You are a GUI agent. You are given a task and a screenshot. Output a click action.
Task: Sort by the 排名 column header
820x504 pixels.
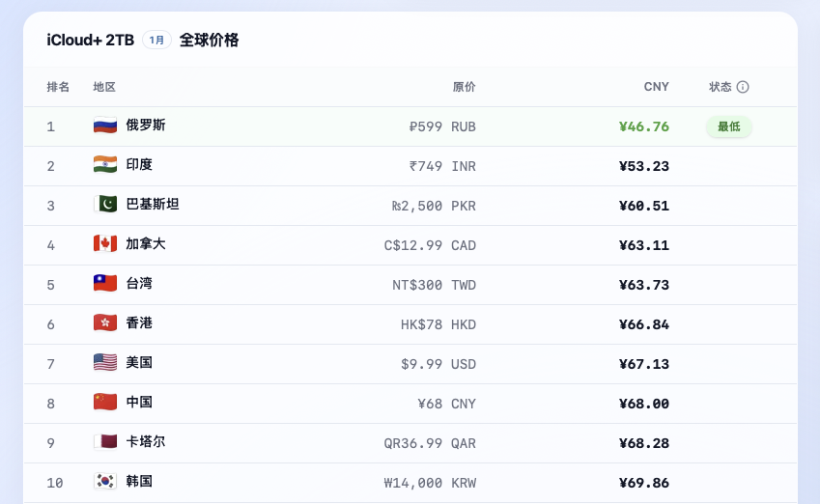pyautogui.click(x=58, y=87)
